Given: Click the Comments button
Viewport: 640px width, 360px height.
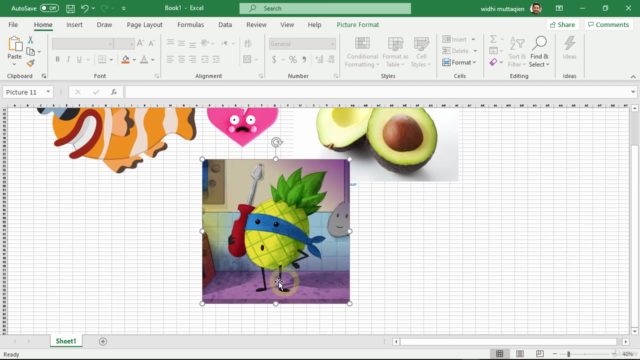Looking at the screenshot, I should (608, 25).
